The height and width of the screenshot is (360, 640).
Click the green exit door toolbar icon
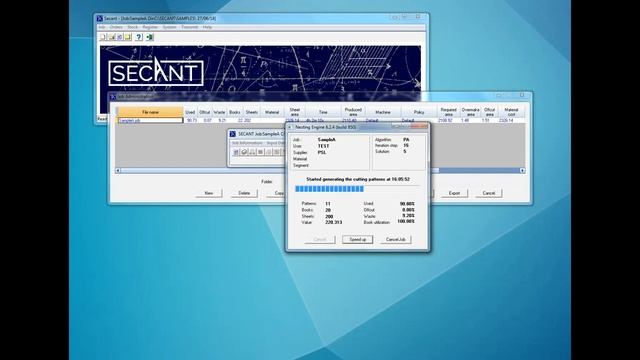[x=150, y=37]
